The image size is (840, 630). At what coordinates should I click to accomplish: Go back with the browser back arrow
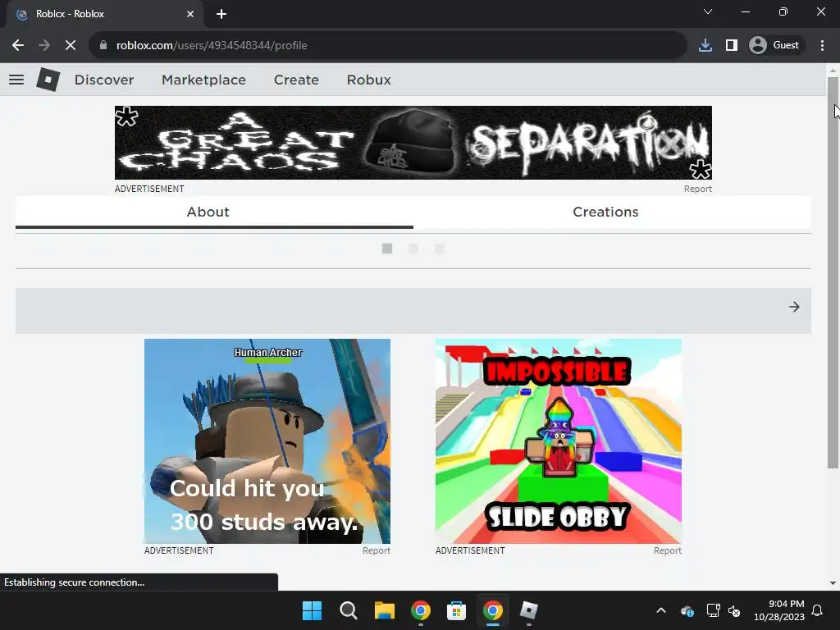coord(18,46)
